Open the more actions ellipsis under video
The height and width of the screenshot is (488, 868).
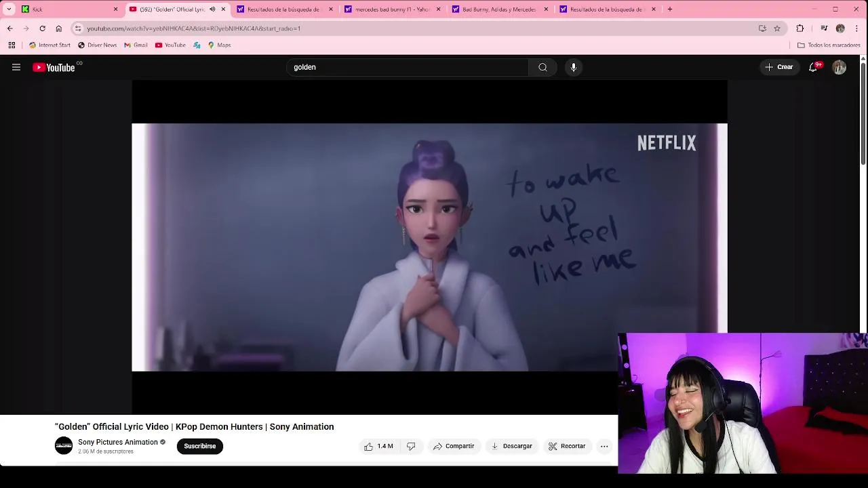click(x=604, y=446)
